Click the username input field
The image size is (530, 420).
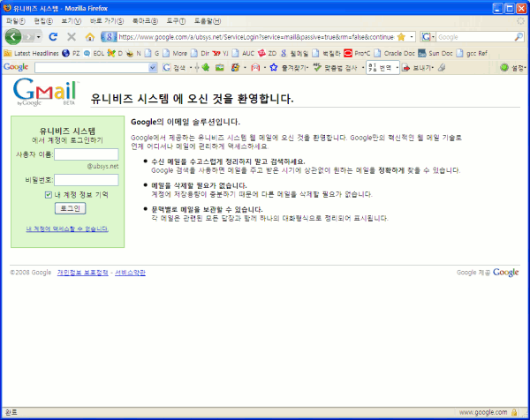[x=87, y=154]
